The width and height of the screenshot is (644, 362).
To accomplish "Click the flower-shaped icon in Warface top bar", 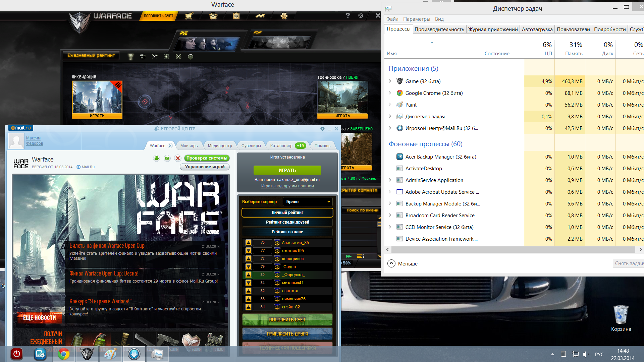I will click(x=284, y=16).
